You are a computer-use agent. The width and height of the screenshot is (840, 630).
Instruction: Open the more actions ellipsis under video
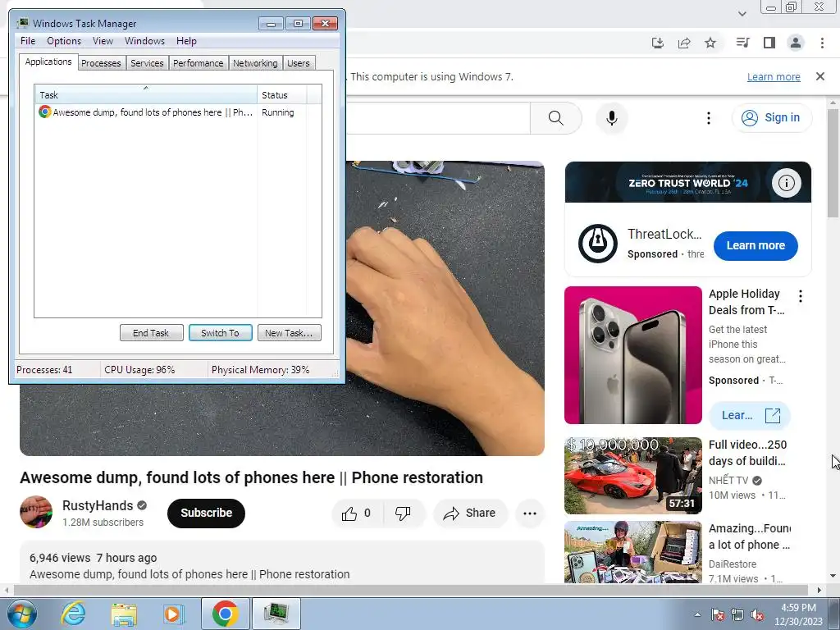pos(530,514)
